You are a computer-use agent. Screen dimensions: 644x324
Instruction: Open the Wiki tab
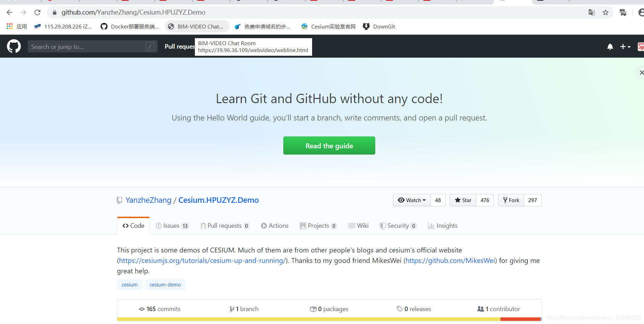pyautogui.click(x=359, y=226)
